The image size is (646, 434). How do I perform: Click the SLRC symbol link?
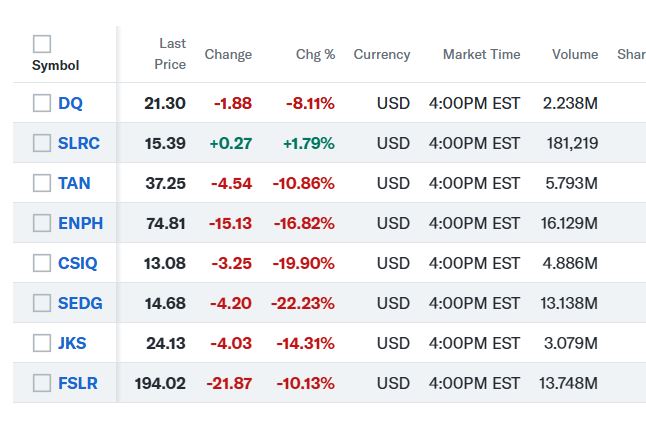[x=78, y=143]
